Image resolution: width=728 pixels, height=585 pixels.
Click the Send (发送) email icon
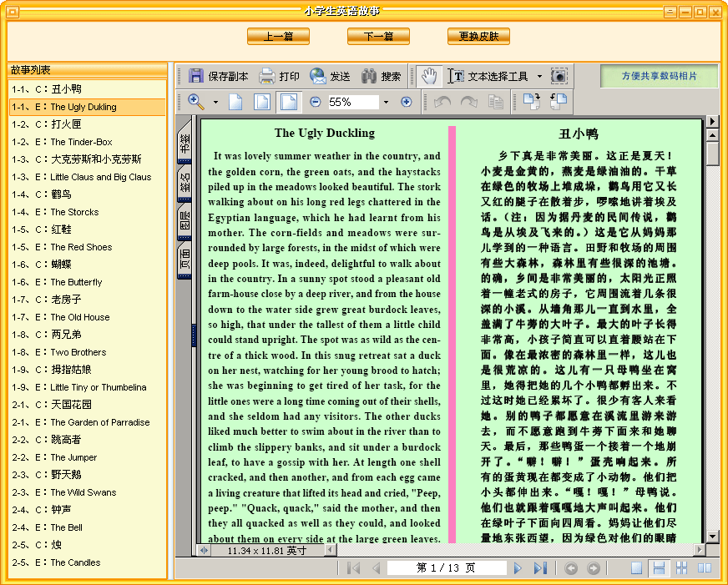318,76
